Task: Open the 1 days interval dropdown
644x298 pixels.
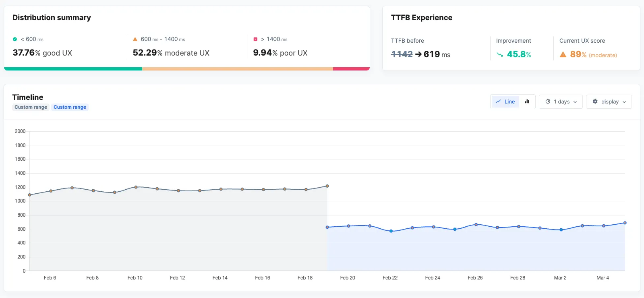Action: 561,101
